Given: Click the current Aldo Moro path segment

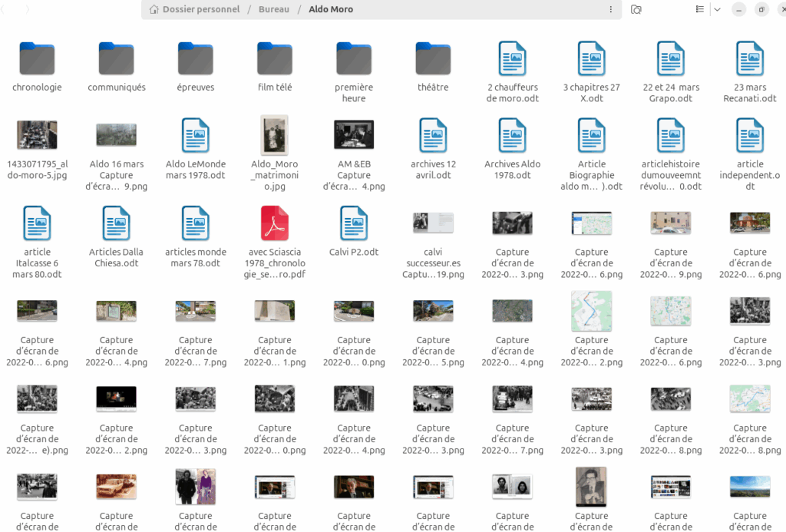Looking at the screenshot, I should pyautogui.click(x=331, y=9).
